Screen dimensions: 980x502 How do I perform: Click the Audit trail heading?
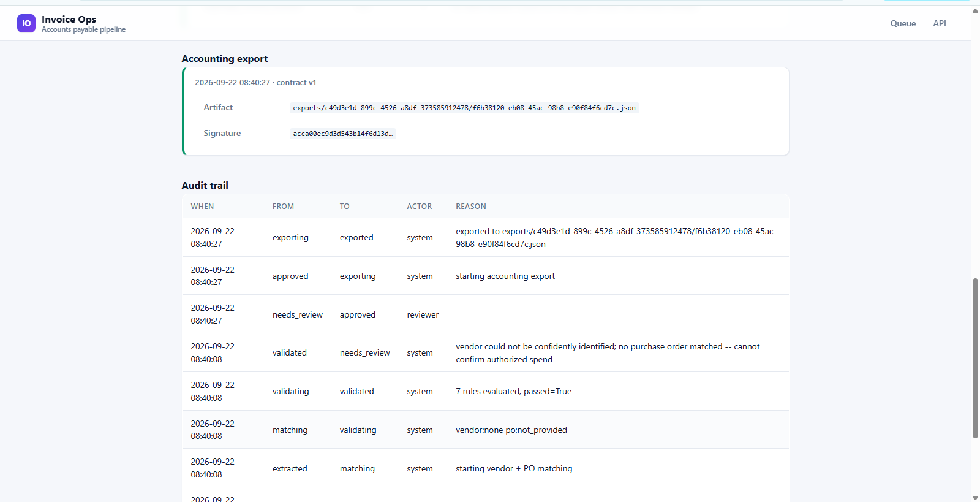click(x=205, y=185)
